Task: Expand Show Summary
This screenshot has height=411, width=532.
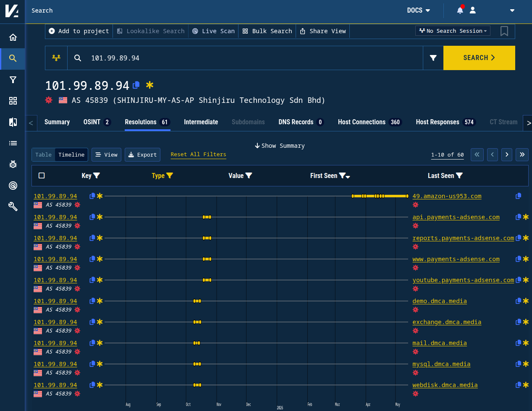Action: (x=280, y=146)
